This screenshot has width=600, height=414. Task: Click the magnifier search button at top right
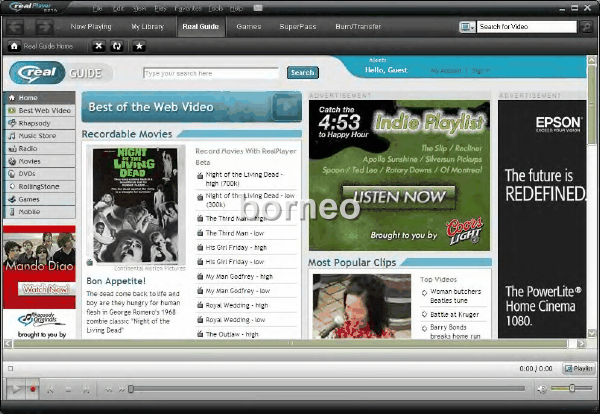(x=585, y=26)
